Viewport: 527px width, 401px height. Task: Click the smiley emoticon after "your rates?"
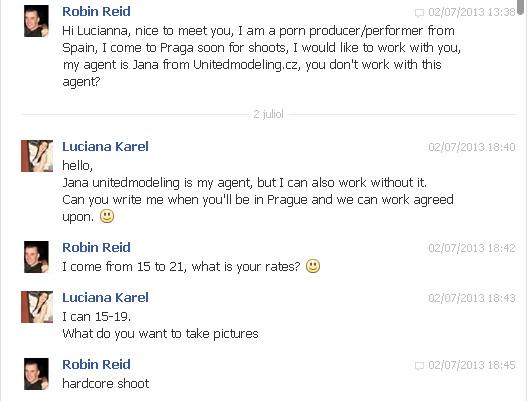coord(313,266)
